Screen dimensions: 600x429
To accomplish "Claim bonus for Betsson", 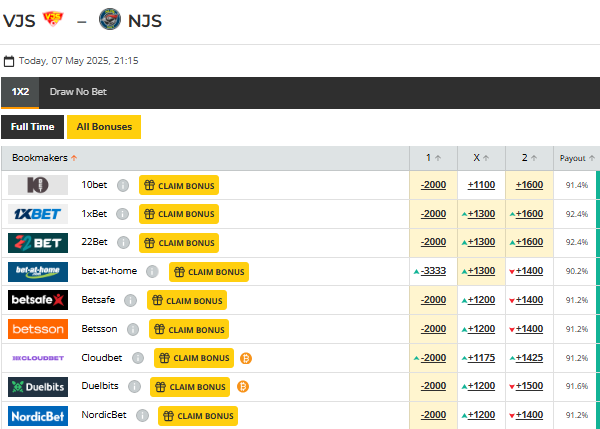I will 189,329.
